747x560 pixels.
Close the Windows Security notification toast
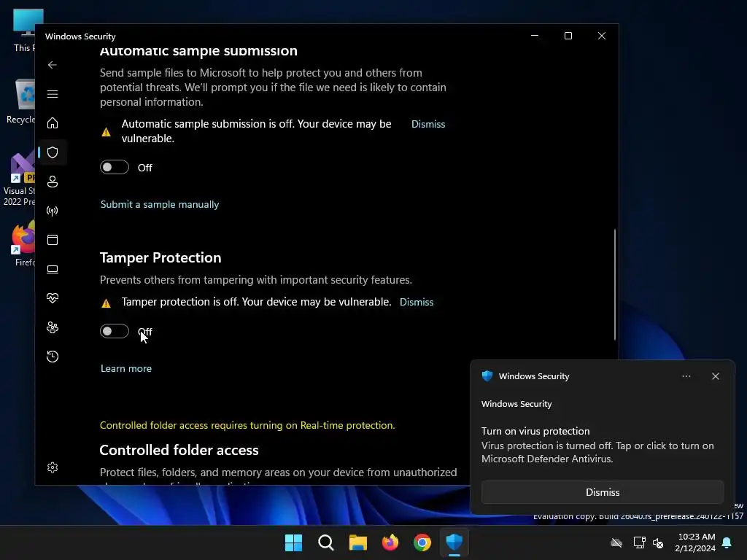(715, 376)
